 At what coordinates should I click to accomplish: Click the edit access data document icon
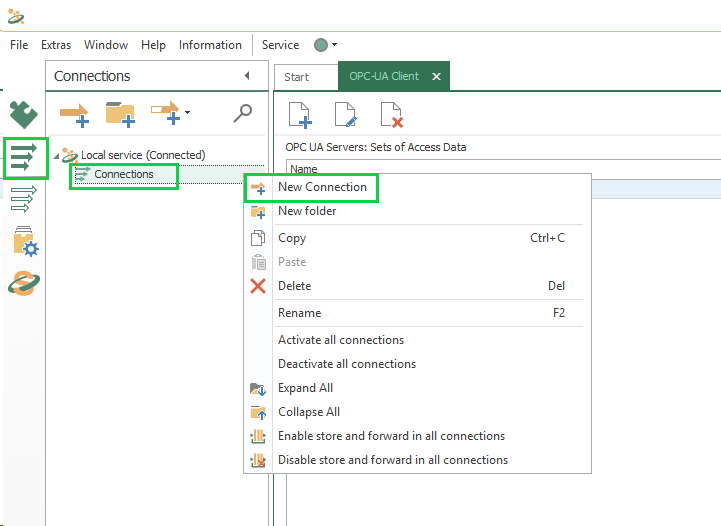[x=345, y=115]
